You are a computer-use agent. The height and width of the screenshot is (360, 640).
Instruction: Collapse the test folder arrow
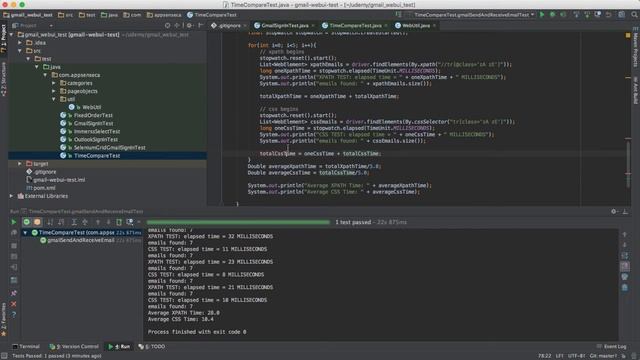[x=29, y=59]
